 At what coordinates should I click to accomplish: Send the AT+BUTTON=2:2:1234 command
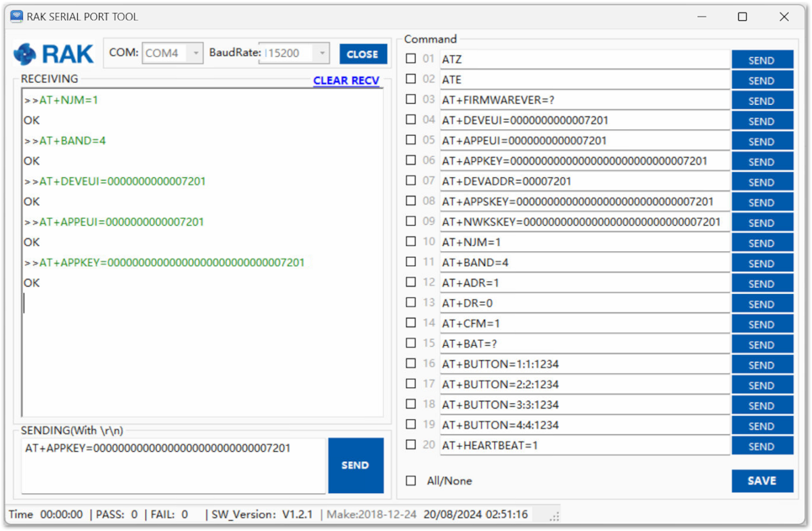coord(762,385)
